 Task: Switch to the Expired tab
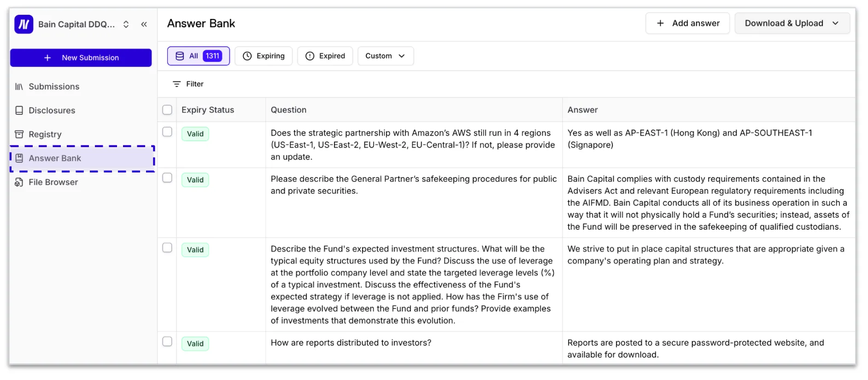pyautogui.click(x=325, y=56)
